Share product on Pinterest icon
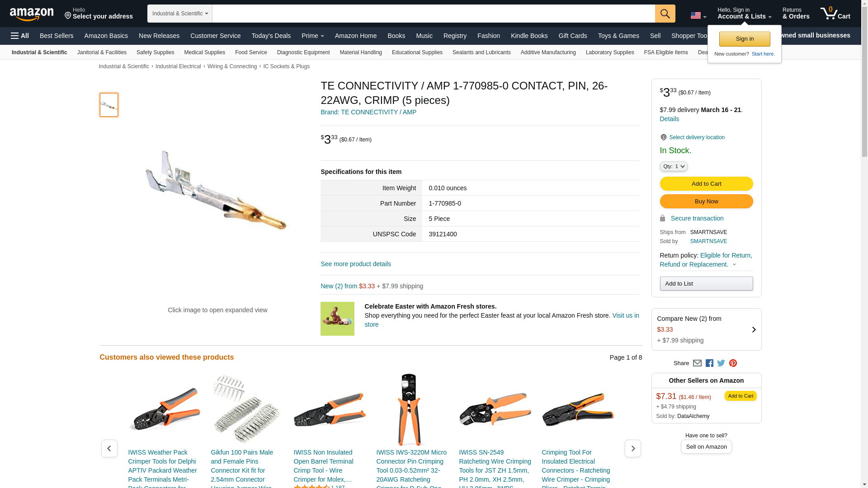 point(733,363)
